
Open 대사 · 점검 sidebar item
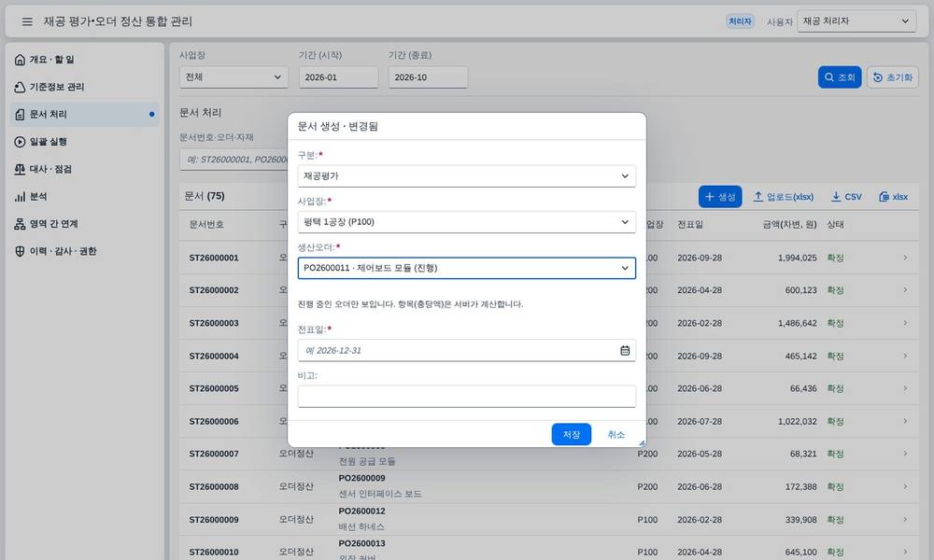click(85, 169)
